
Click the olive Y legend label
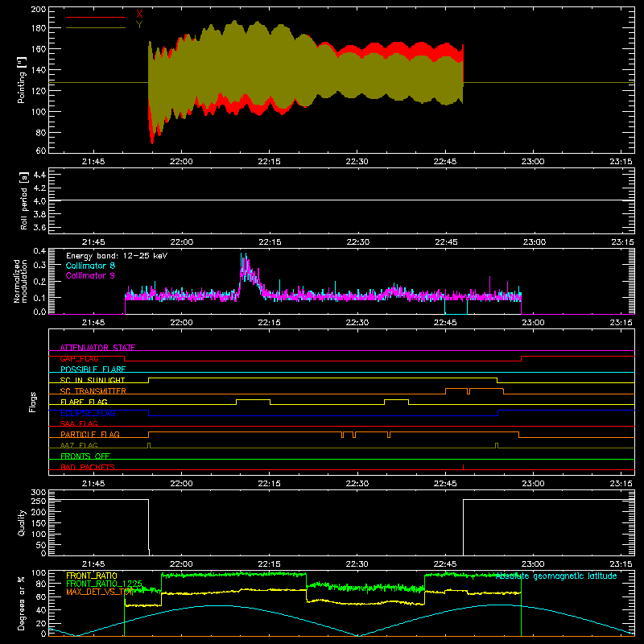pos(139,25)
